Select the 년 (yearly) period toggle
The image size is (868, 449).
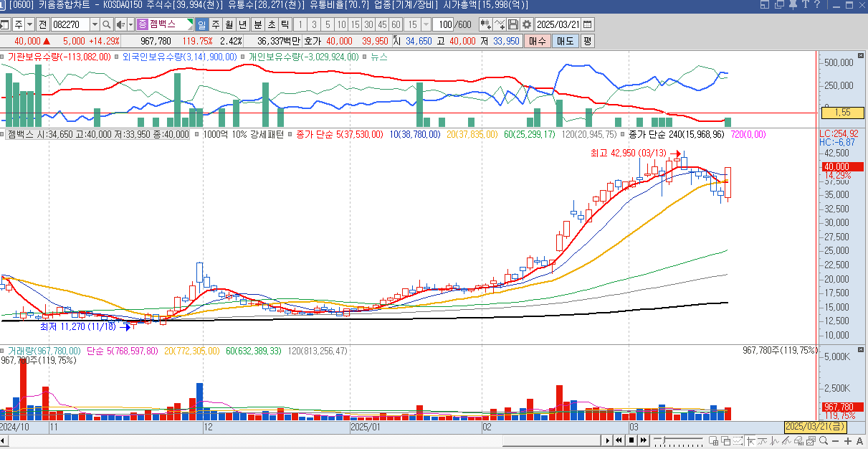click(242, 24)
